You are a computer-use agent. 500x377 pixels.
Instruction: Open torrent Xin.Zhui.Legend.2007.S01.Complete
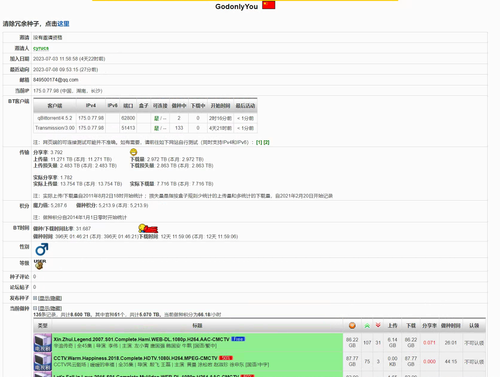tap(142, 339)
